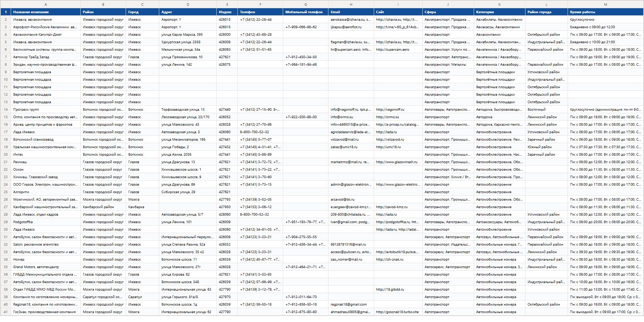Select the email 'ijkapsu@aeroflot.ru'
This screenshot has width=644, height=322.
[x=351, y=27]
